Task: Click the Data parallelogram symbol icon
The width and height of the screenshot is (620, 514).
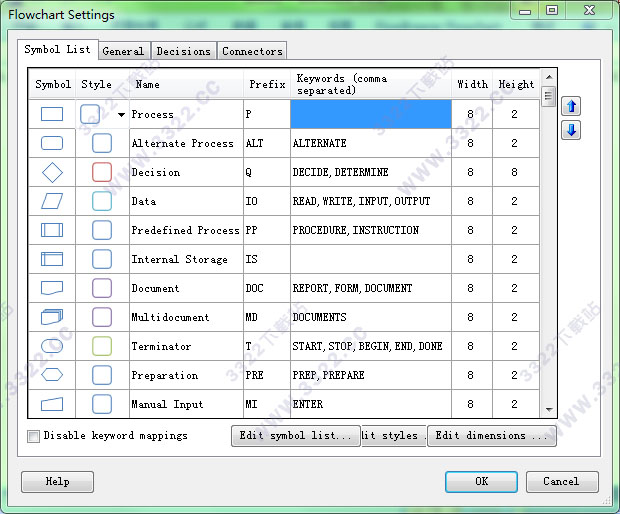Action: 52,201
